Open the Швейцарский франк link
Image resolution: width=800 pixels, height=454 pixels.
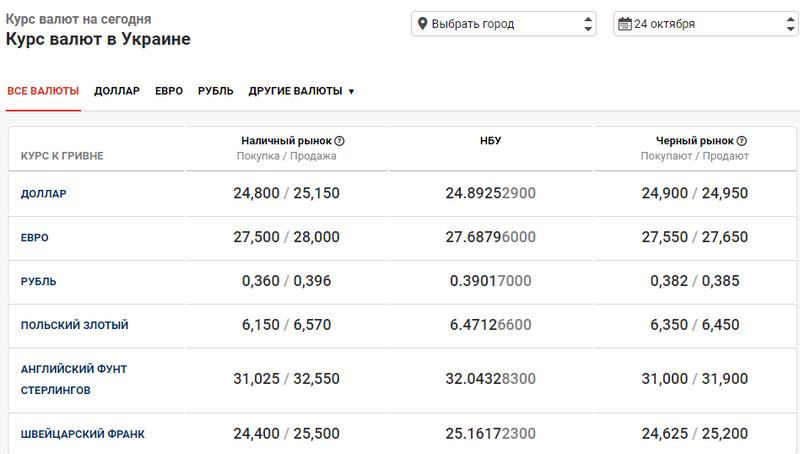click(x=83, y=433)
